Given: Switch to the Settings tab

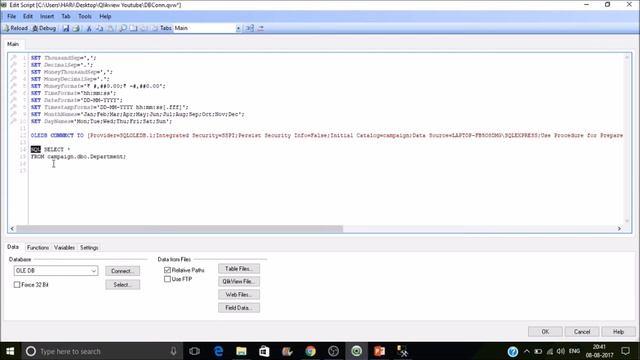Looking at the screenshot, I should [x=89, y=248].
